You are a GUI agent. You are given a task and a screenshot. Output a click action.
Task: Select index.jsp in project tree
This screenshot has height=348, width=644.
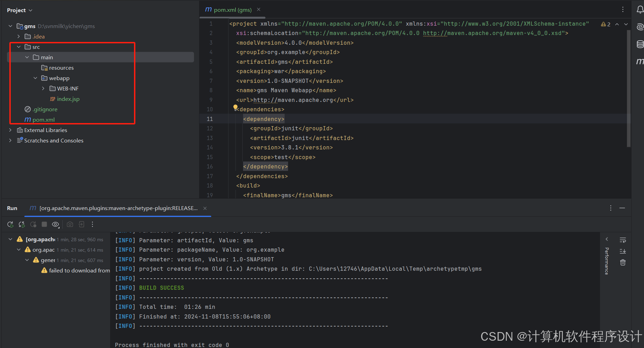click(x=65, y=99)
